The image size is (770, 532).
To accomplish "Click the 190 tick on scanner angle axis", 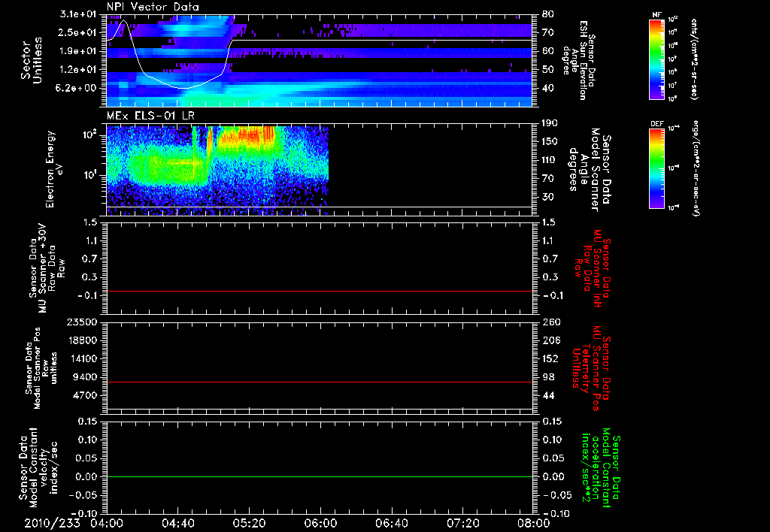I will [x=550, y=123].
